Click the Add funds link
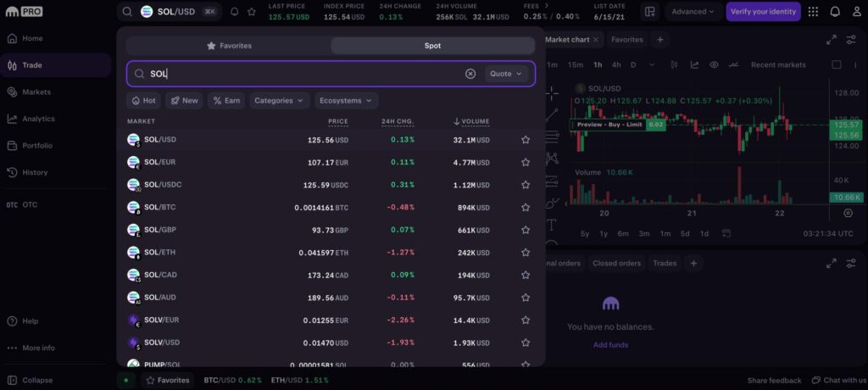This screenshot has height=390, width=868. coord(610,344)
